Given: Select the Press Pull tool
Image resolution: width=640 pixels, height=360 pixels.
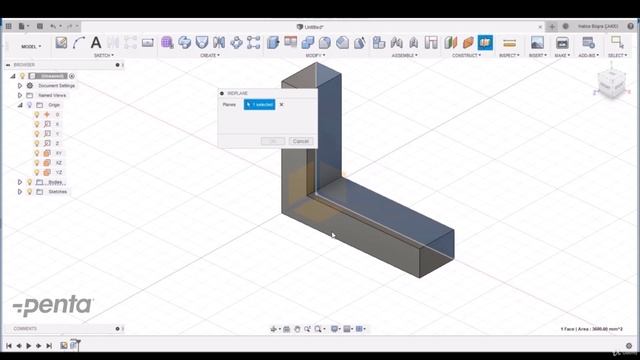Looking at the screenshot, I should [273, 42].
